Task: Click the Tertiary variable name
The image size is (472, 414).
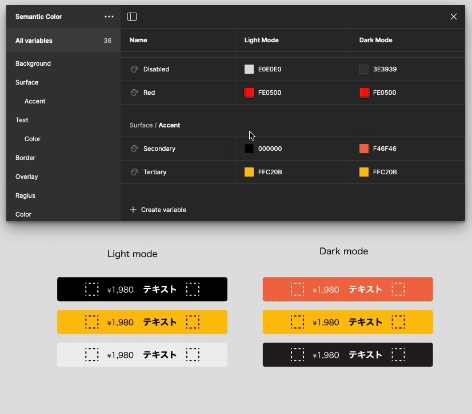Action: 155,172
